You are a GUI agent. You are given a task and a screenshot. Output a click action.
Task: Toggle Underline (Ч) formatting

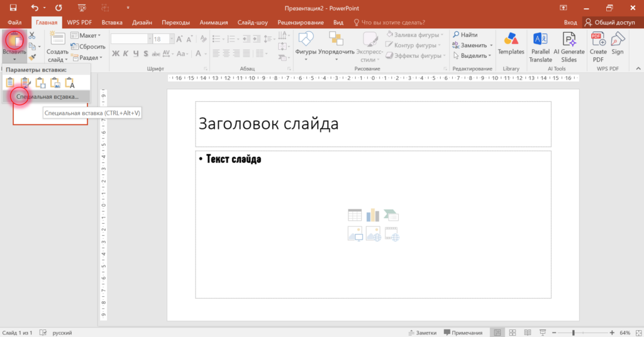tap(136, 53)
